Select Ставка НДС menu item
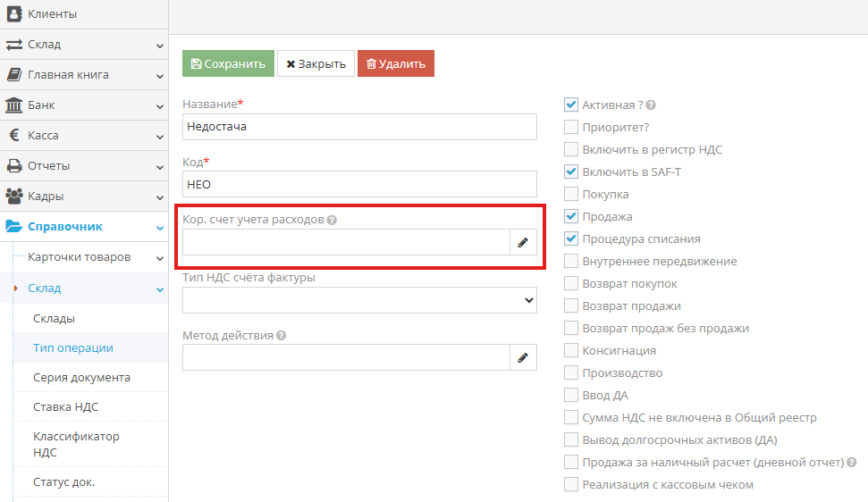 pyautogui.click(x=65, y=407)
